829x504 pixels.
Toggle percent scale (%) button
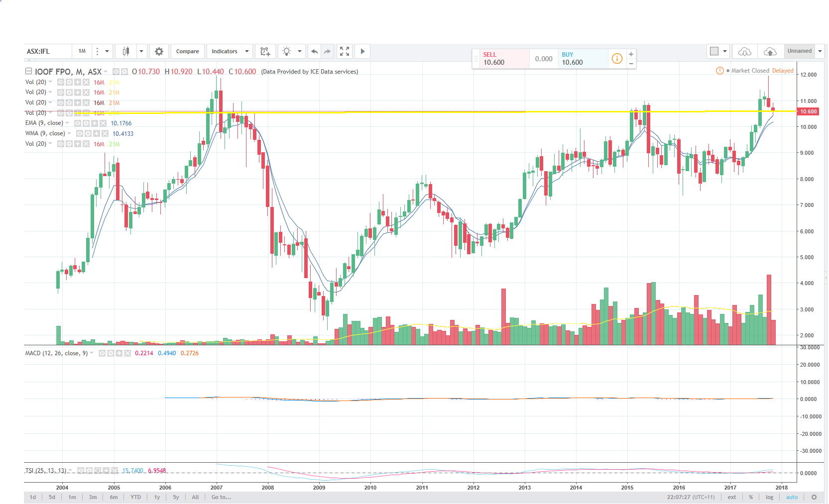751,497
